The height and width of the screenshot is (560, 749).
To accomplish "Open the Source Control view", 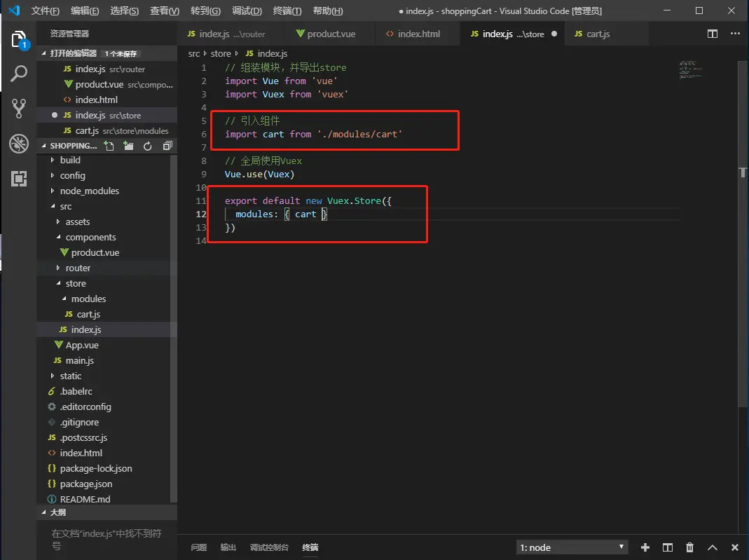I will pyautogui.click(x=19, y=109).
